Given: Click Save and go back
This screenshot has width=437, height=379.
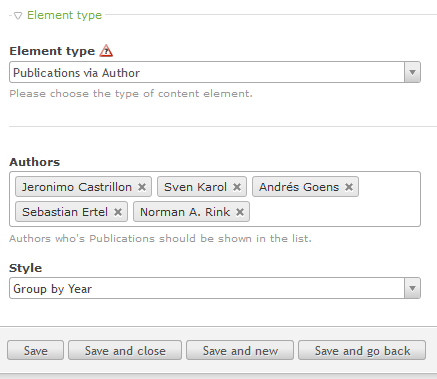Looking at the screenshot, I should 362,350.
